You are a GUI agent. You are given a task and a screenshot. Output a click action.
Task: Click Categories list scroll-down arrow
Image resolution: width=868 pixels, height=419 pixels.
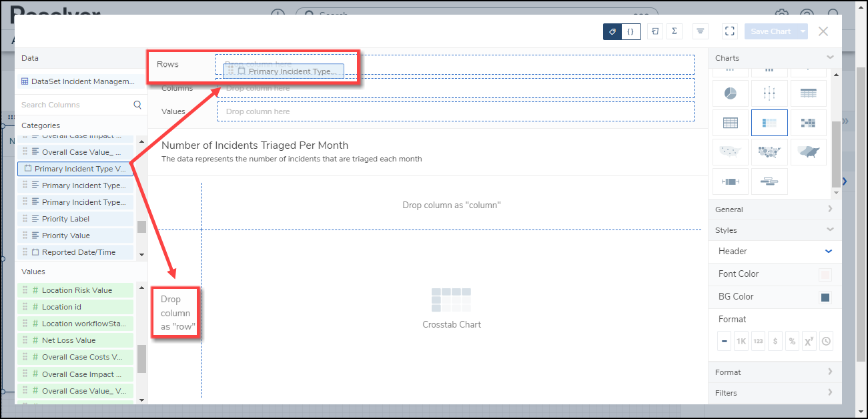click(141, 254)
